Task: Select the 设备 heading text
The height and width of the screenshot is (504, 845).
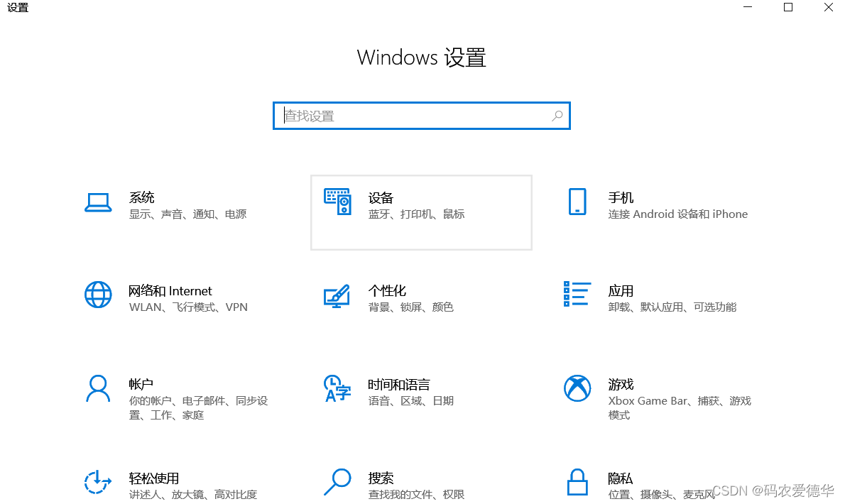Action: 381,197
